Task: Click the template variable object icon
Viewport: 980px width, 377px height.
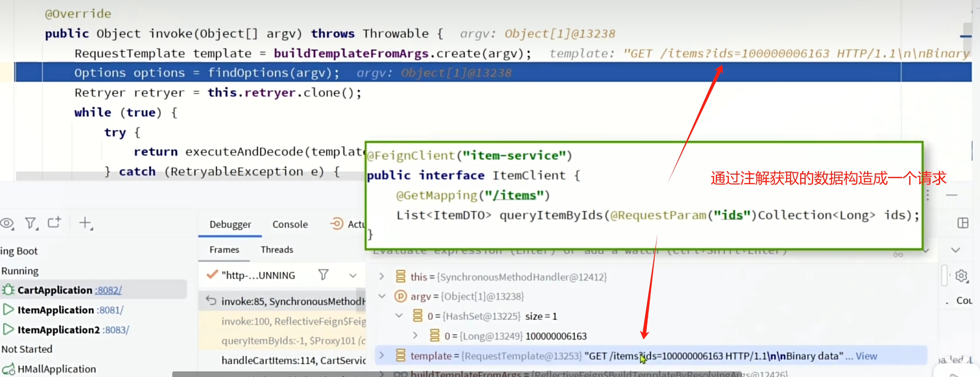Action: [x=401, y=355]
